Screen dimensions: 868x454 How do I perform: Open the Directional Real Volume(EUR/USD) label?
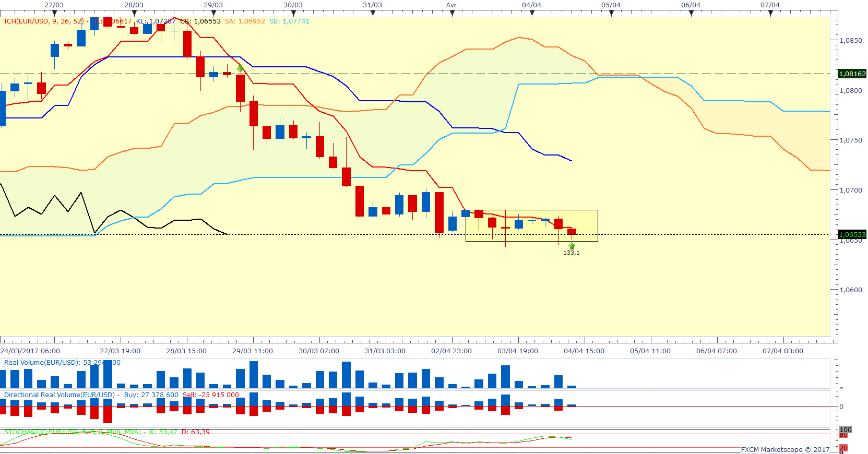(x=60, y=395)
